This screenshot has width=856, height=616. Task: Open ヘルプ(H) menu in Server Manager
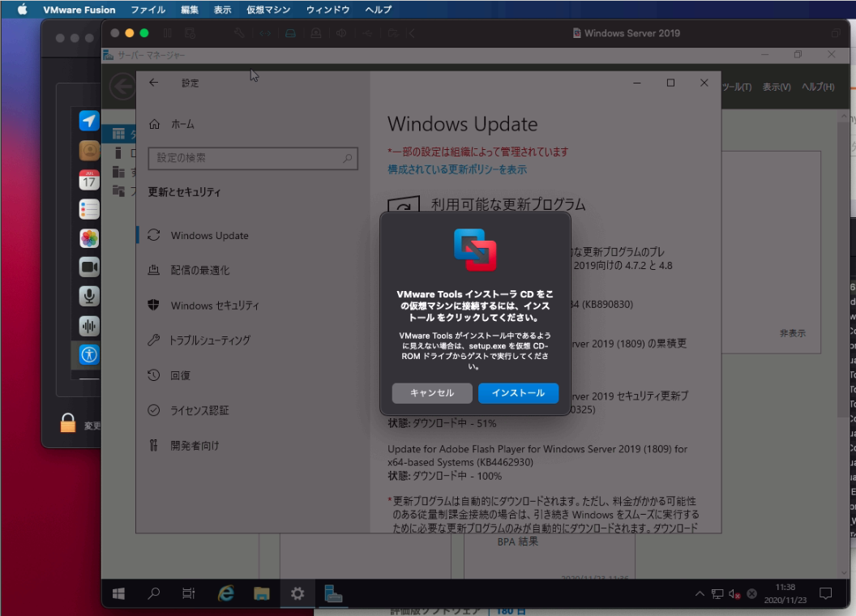point(818,87)
